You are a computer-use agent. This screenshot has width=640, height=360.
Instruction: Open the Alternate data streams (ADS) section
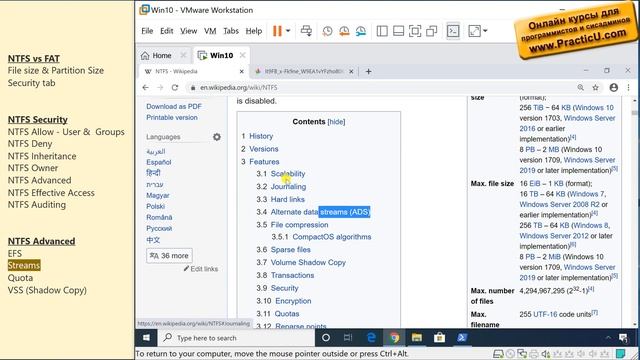[x=320, y=212]
